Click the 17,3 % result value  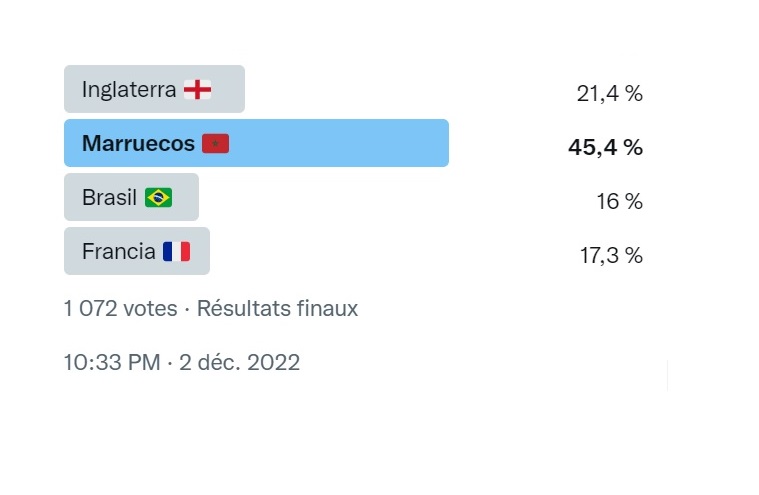(x=610, y=256)
